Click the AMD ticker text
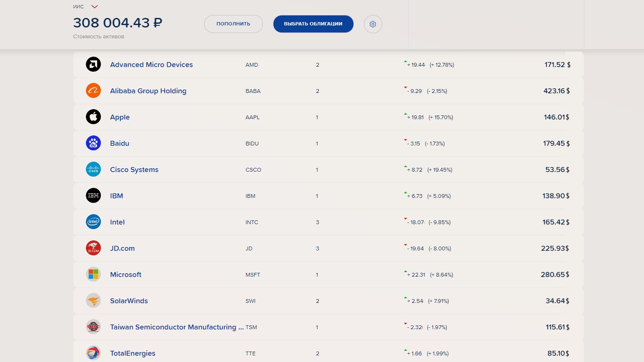This screenshot has height=362, width=644. (x=252, y=65)
